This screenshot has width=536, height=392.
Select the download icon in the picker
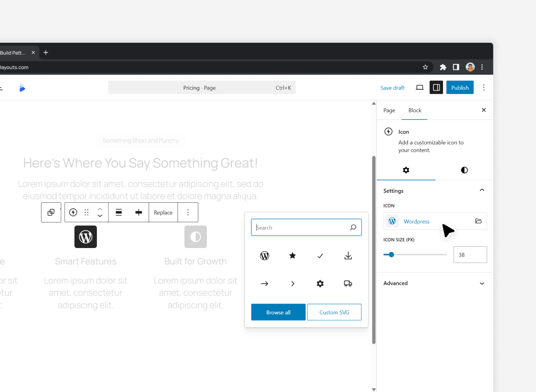click(x=348, y=256)
